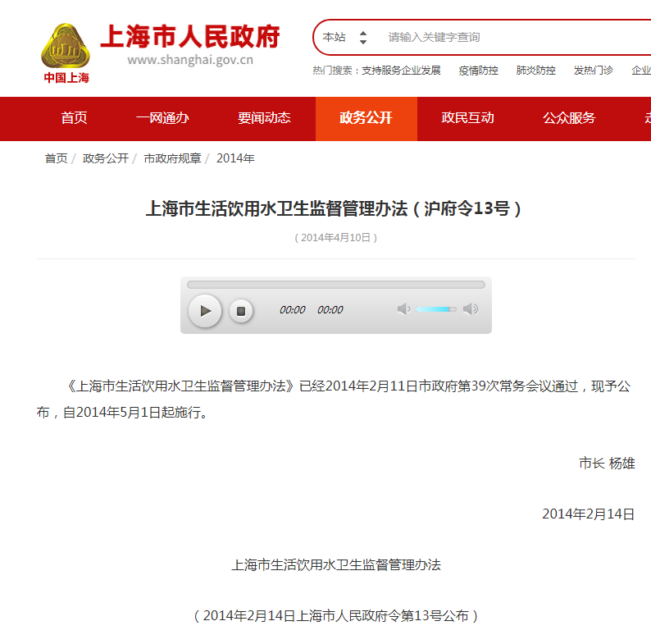651x644 pixels.
Task: Go to 2014年 via breadcrumb
Action: tap(235, 158)
